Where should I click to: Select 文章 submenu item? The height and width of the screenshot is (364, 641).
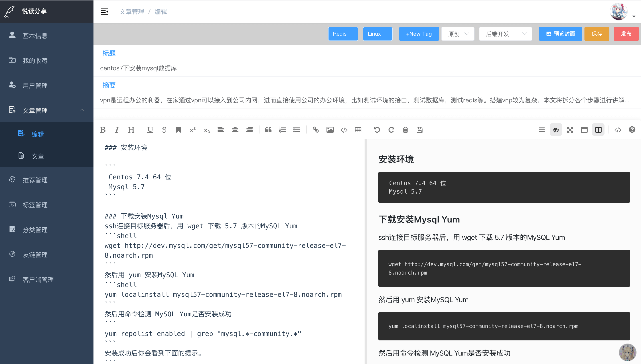click(x=37, y=156)
